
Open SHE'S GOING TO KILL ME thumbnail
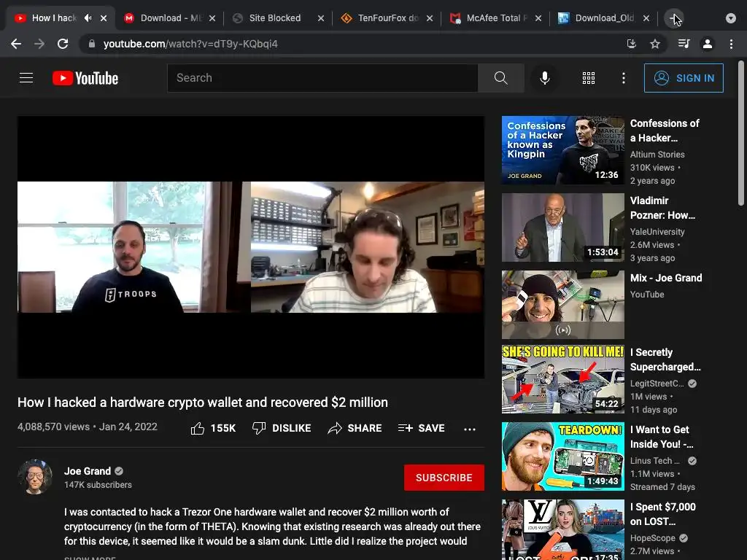[562, 379]
